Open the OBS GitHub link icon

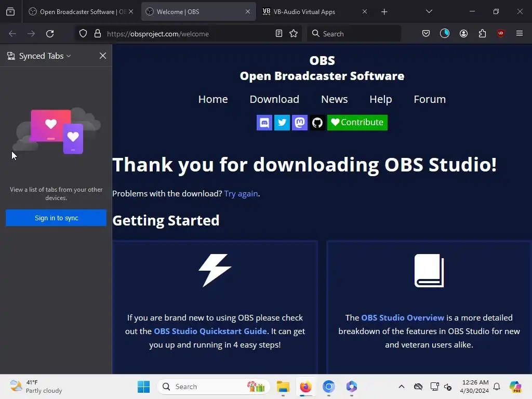pos(317,123)
